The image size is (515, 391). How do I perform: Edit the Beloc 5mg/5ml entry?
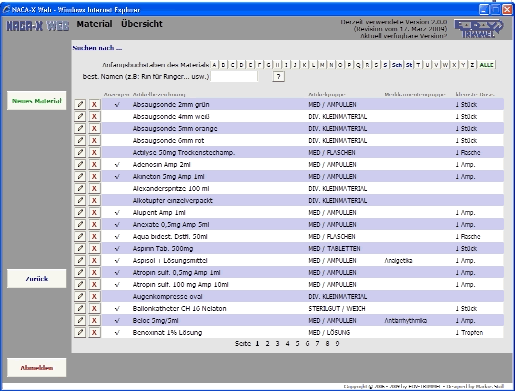[80, 321]
